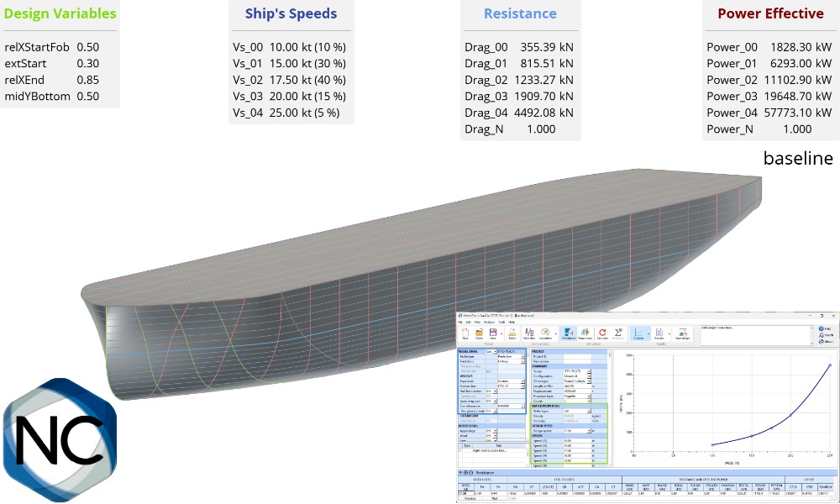Select the Column display icon
840x504 pixels.
[x=638, y=333]
